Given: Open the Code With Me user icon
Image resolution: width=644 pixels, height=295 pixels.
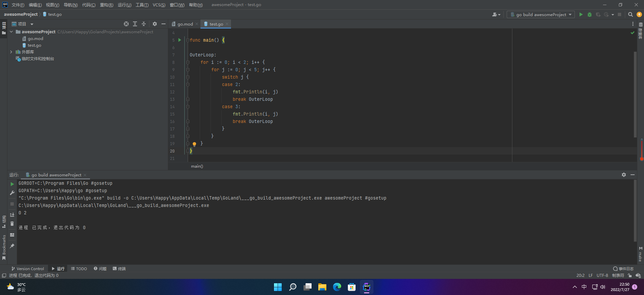Looking at the screenshot, I should [x=496, y=14].
